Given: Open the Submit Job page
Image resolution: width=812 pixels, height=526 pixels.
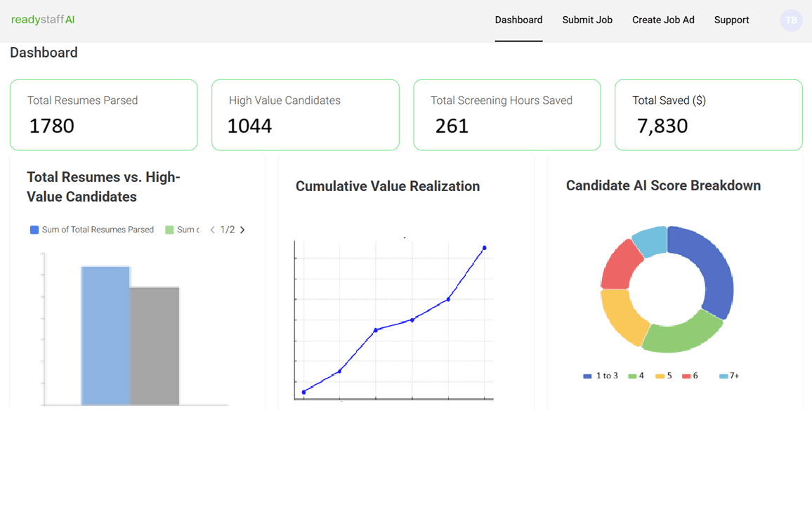Looking at the screenshot, I should click(x=587, y=20).
